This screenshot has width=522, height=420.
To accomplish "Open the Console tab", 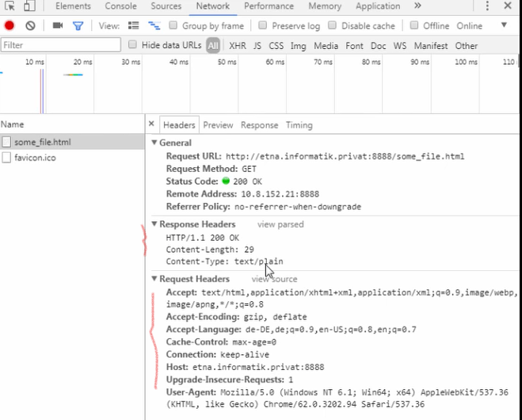I will click(x=120, y=6).
